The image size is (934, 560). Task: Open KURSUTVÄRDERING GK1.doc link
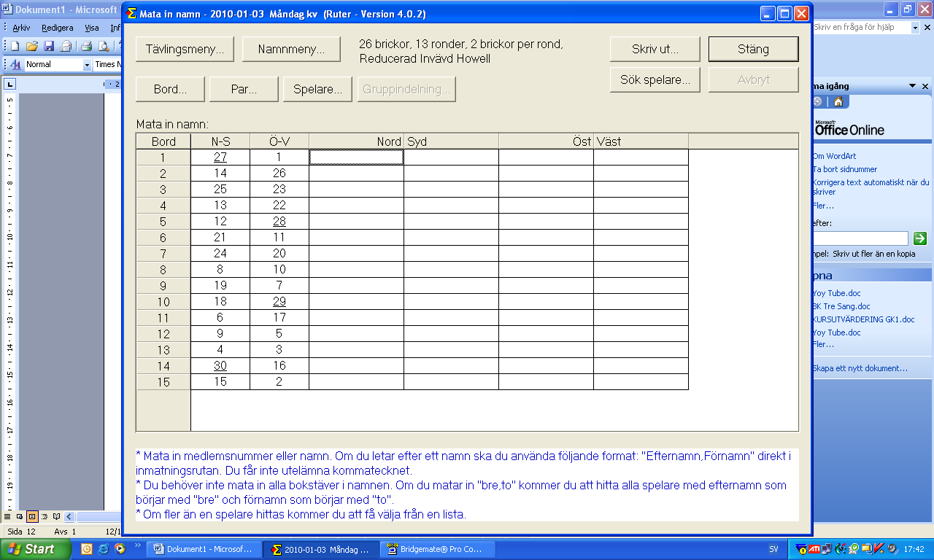pos(863,319)
